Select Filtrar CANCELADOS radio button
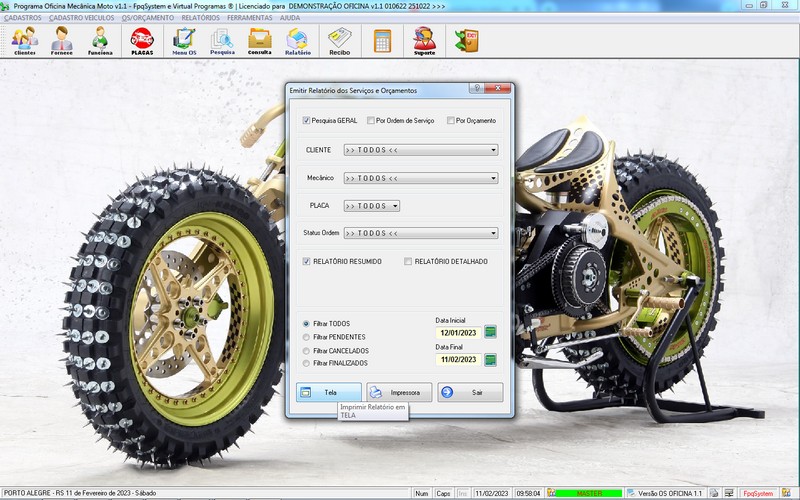This screenshot has width=800, height=500. click(x=306, y=351)
